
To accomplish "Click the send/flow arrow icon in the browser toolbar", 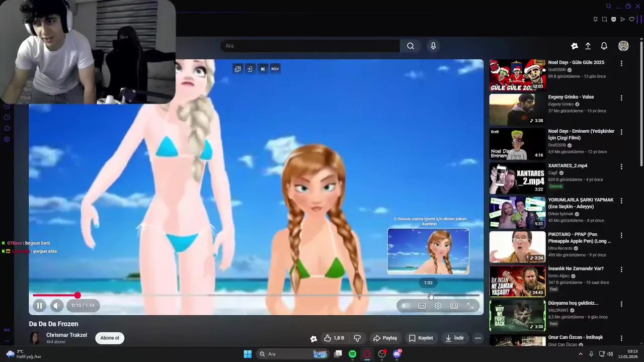I will coord(622,20).
